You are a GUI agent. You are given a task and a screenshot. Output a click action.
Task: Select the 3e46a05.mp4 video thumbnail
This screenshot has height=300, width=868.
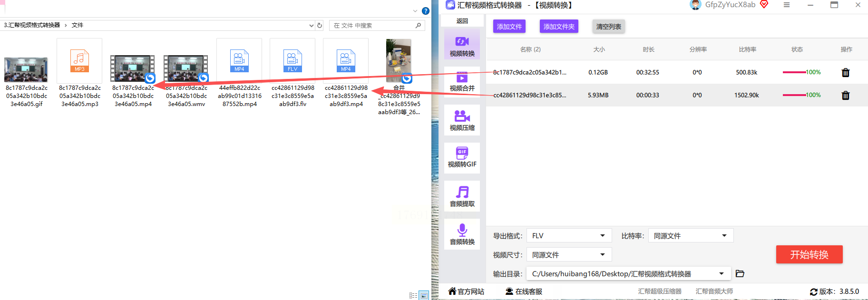click(x=133, y=69)
